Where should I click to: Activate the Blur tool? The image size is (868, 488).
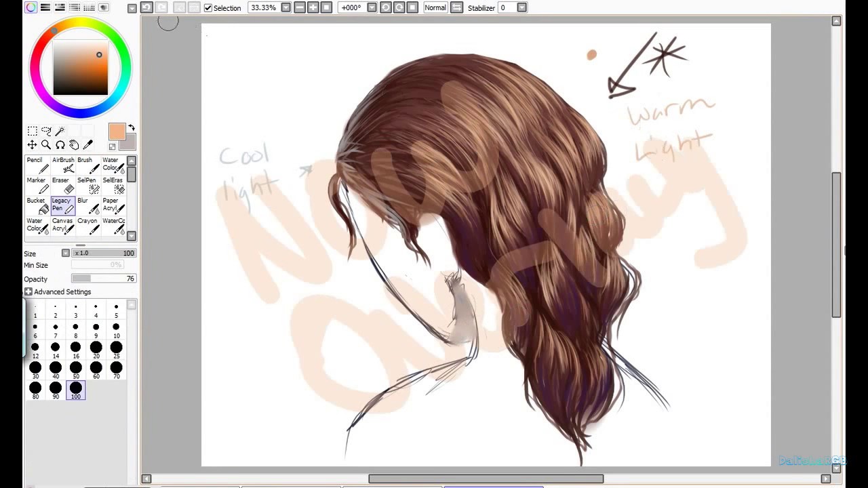84,205
